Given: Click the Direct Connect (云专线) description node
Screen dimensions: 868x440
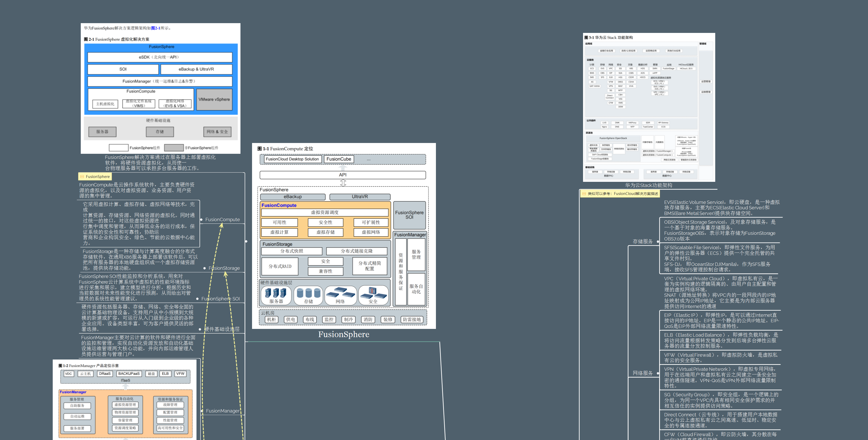Looking at the screenshot, I should pyautogui.click(x=720, y=420).
